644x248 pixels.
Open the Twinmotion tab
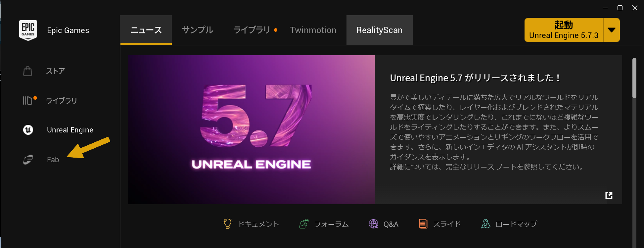[313, 30]
